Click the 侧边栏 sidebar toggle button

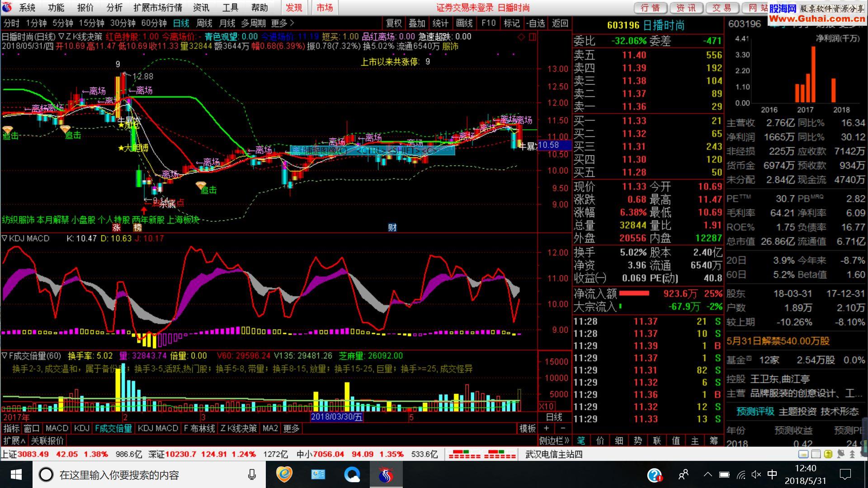pyautogui.click(x=554, y=441)
